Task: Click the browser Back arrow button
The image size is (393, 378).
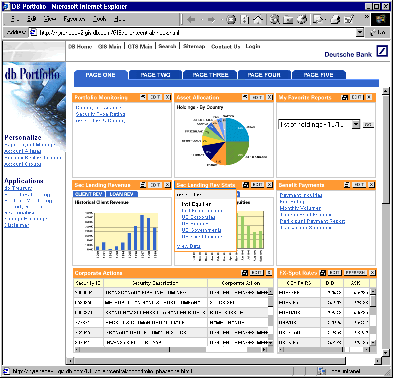Action: 191,20
